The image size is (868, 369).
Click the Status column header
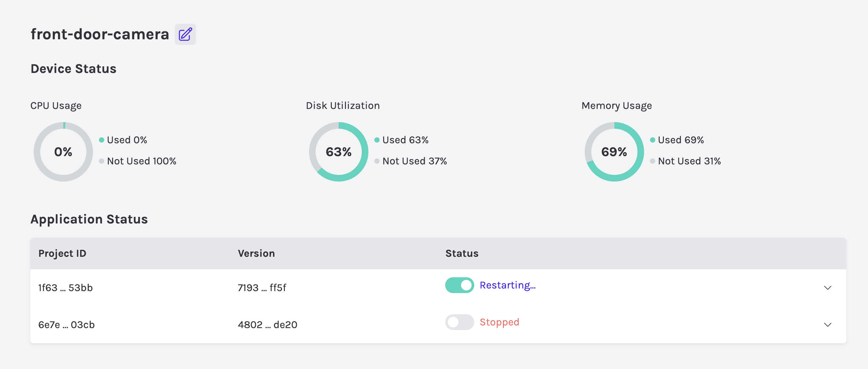click(462, 253)
